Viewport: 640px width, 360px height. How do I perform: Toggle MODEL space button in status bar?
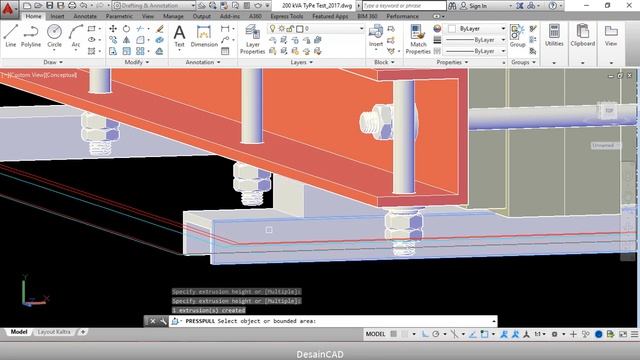click(375, 334)
